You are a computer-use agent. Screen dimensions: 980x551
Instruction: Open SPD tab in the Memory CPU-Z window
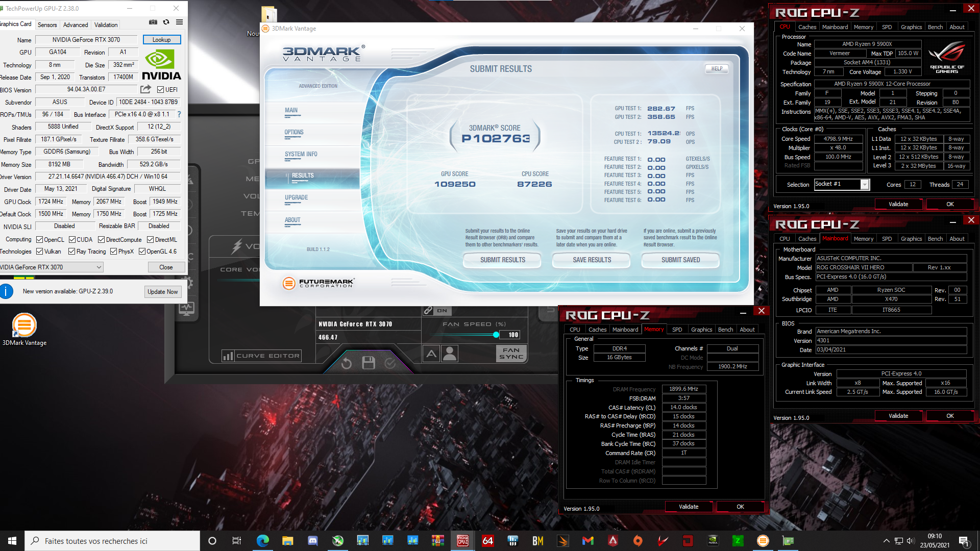[x=677, y=330]
